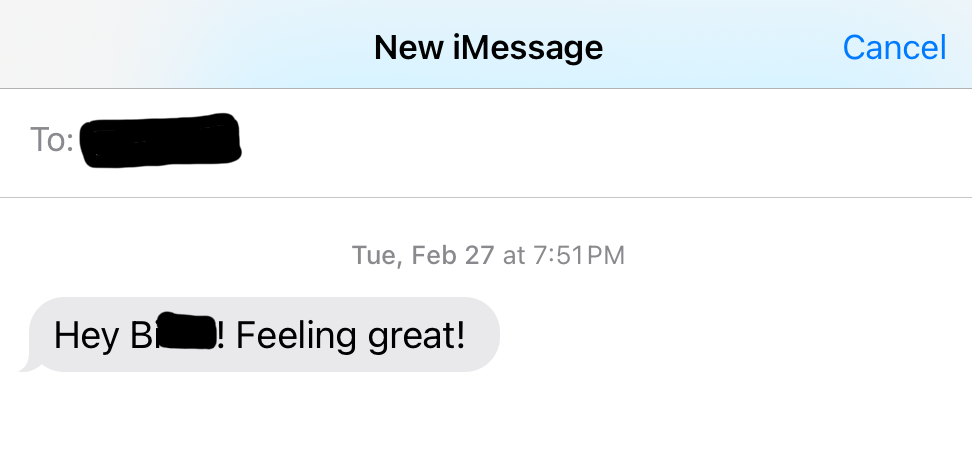Click the tail of the message bubble
The height and width of the screenshot is (450, 972).
pyautogui.click(x=29, y=367)
